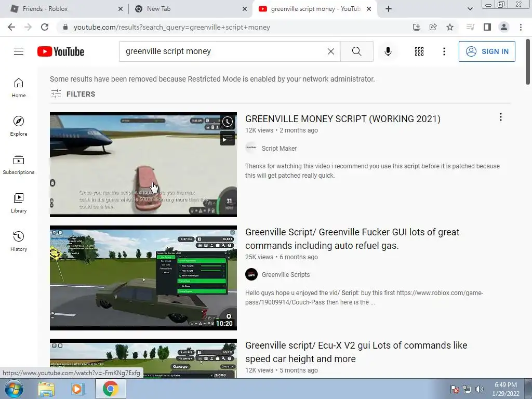This screenshot has width=532, height=399.
Task: Click the address bar URL
Action: click(171, 27)
